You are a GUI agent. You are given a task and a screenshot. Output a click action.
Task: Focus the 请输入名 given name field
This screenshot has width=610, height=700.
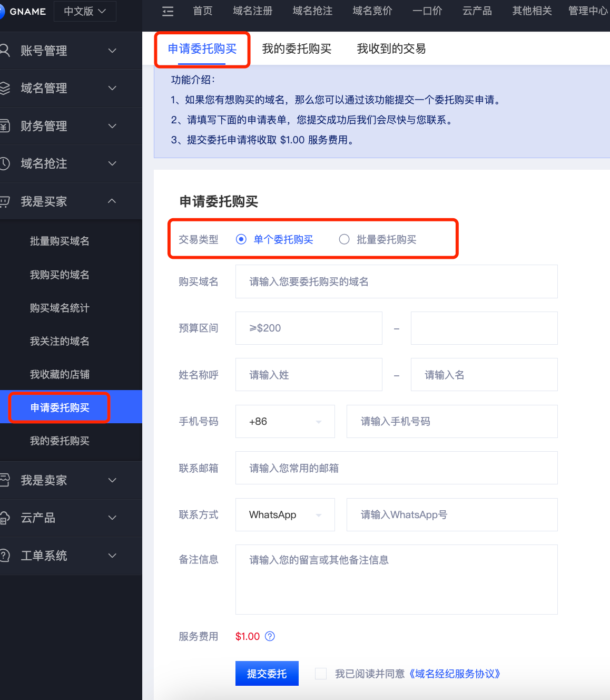click(x=484, y=375)
